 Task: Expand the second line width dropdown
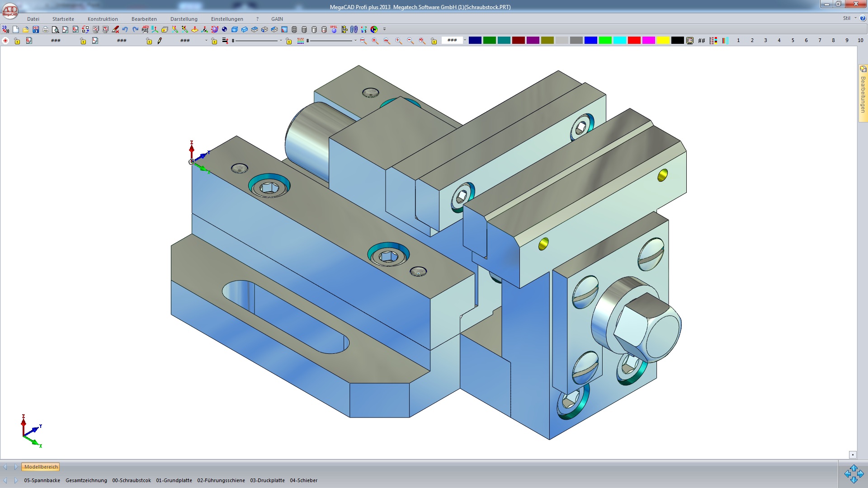355,41
